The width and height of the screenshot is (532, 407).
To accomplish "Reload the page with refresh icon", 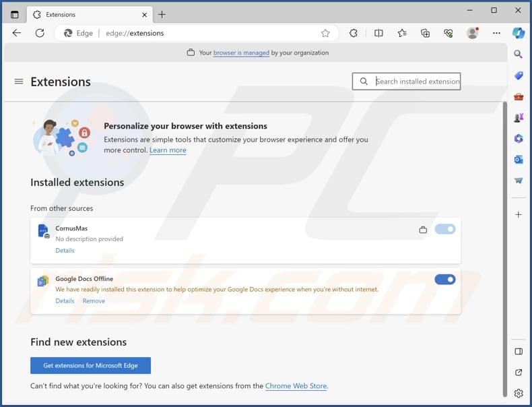I will tap(40, 33).
